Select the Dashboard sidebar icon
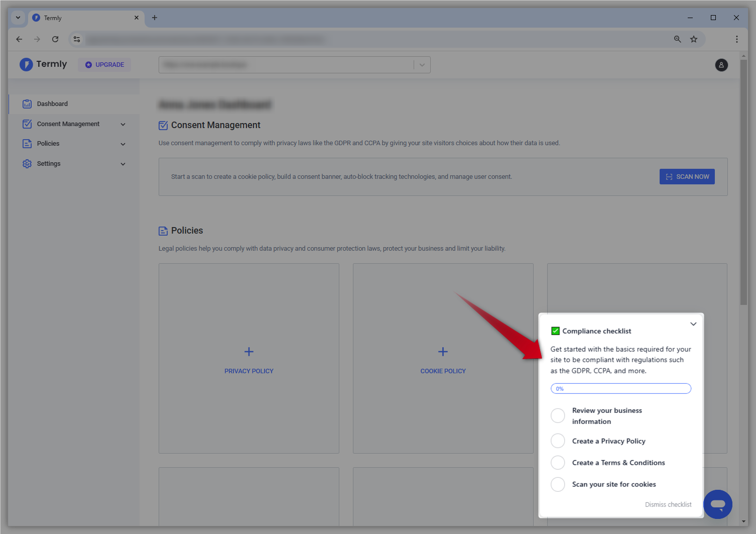The width and height of the screenshot is (756, 534). (27, 103)
